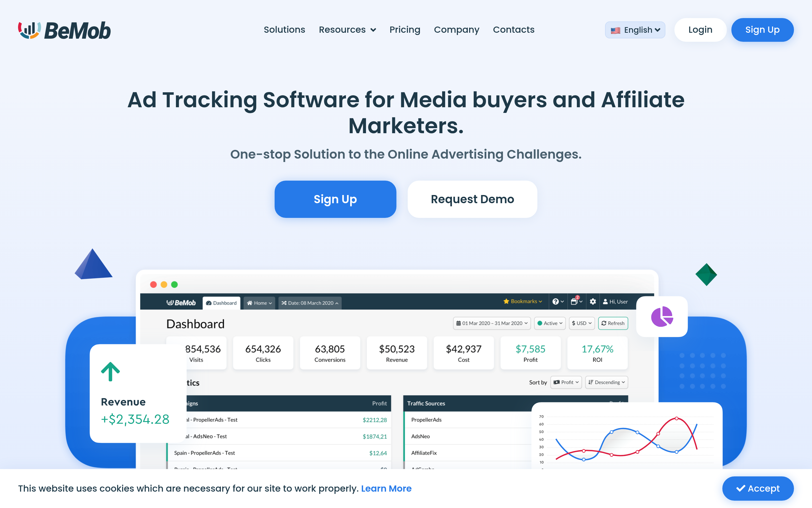Viewport: 812px width, 508px height.
Task: Open the English language selector
Action: pos(635,30)
